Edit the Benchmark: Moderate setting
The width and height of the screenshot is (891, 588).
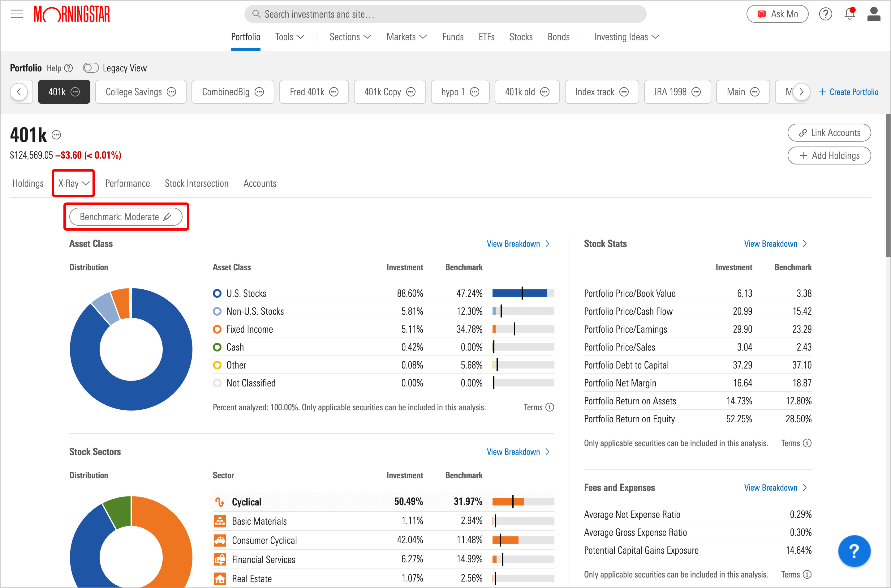(126, 217)
